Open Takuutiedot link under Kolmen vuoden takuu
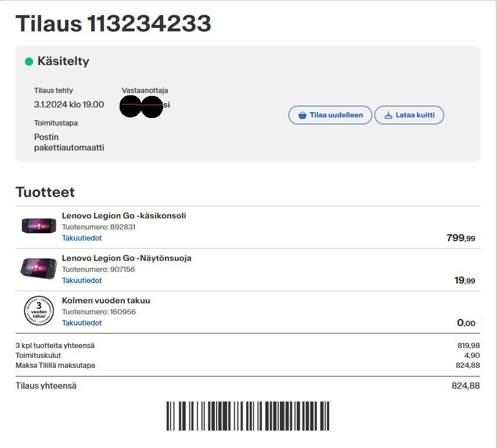This screenshot has width=497, height=448. coord(82,323)
